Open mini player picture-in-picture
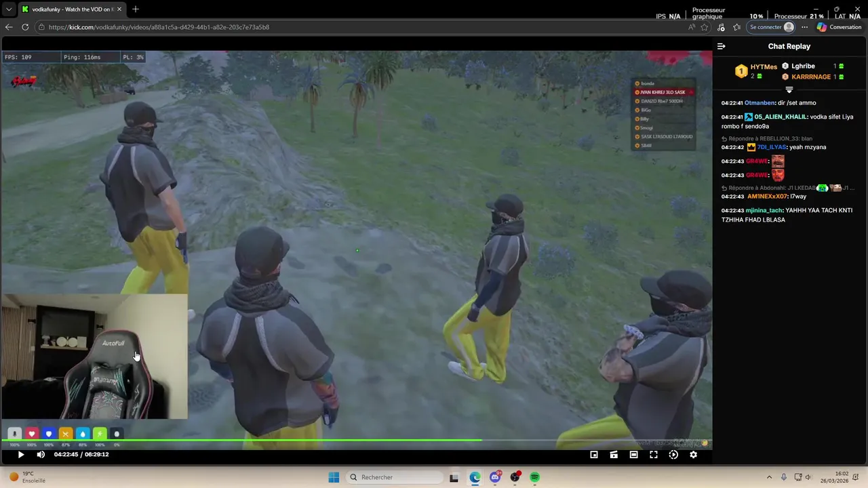Image resolution: width=868 pixels, height=488 pixels. [x=594, y=455]
